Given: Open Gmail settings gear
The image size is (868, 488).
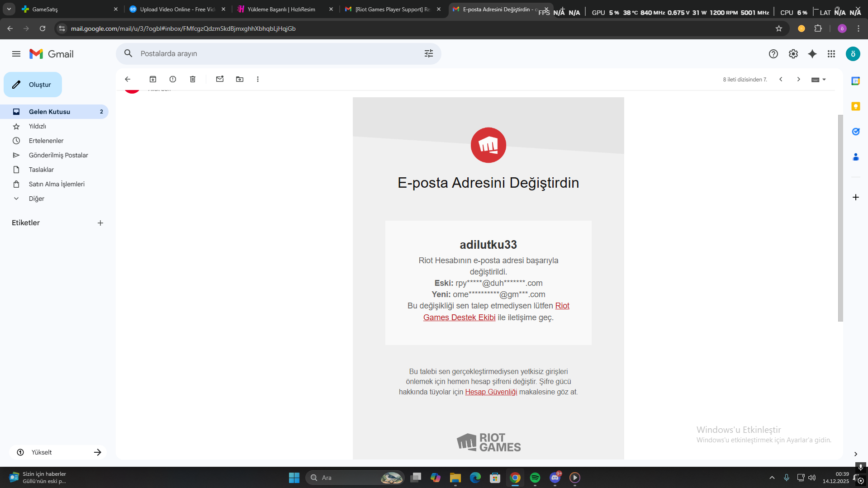Looking at the screenshot, I should click(793, 54).
